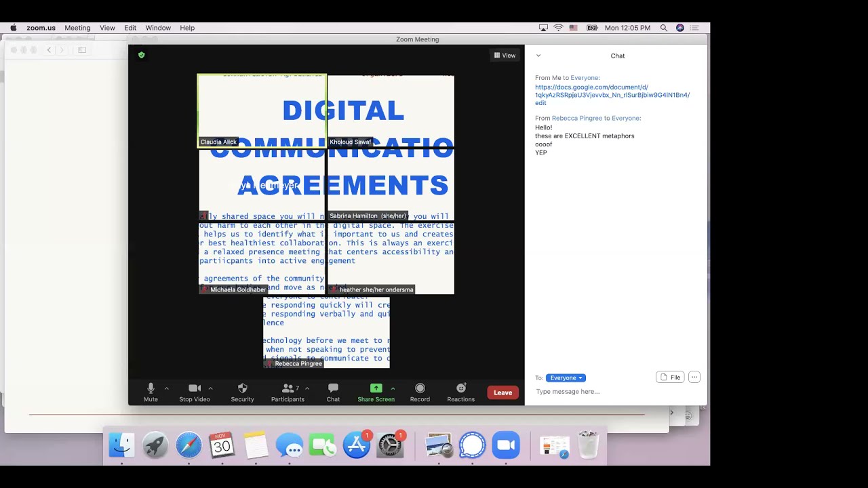Open Finder from the Dock
The height and width of the screenshot is (488, 868).
click(122, 445)
